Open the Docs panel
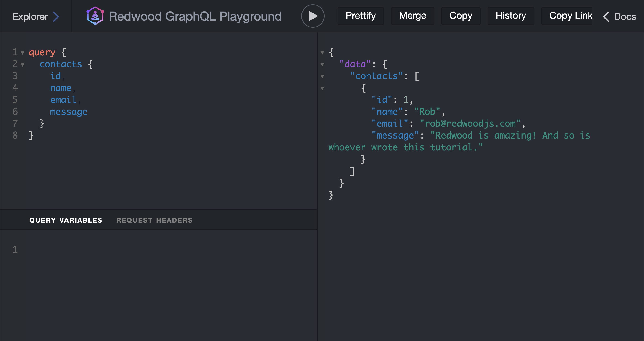644x341 pixels. [620, 16]
